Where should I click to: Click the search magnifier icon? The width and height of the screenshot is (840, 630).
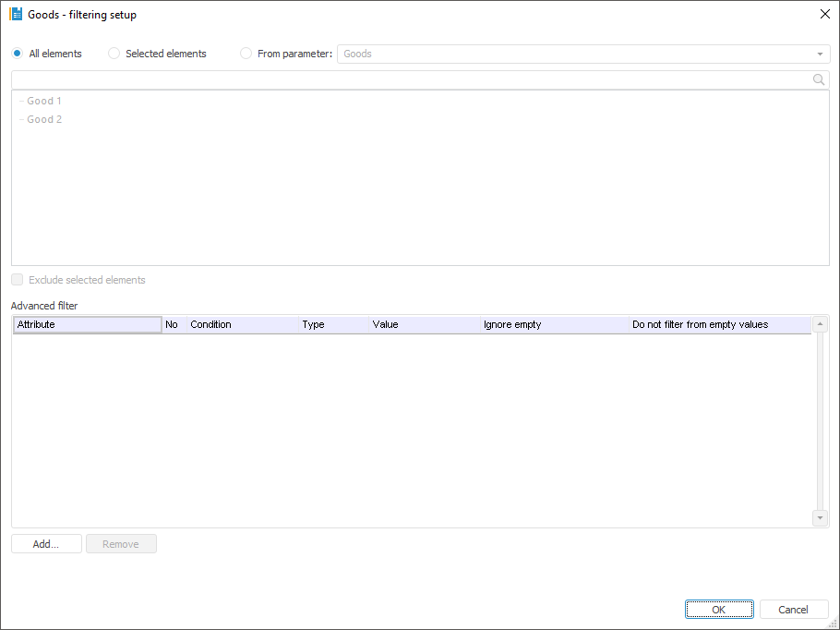pyautogui.click(x=818, y=80)
